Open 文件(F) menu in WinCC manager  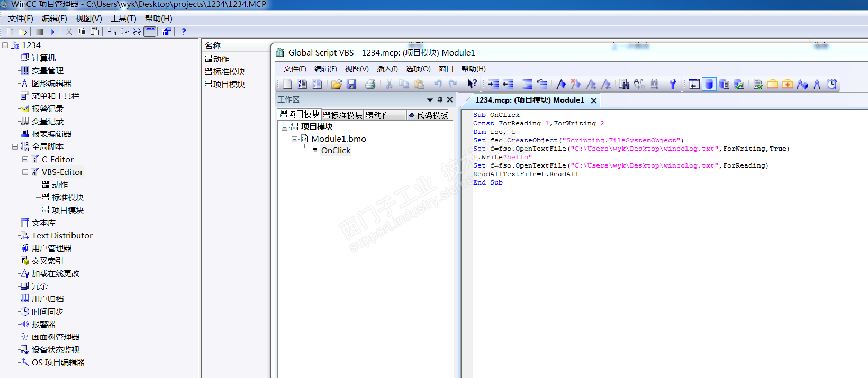coord(21,19)
